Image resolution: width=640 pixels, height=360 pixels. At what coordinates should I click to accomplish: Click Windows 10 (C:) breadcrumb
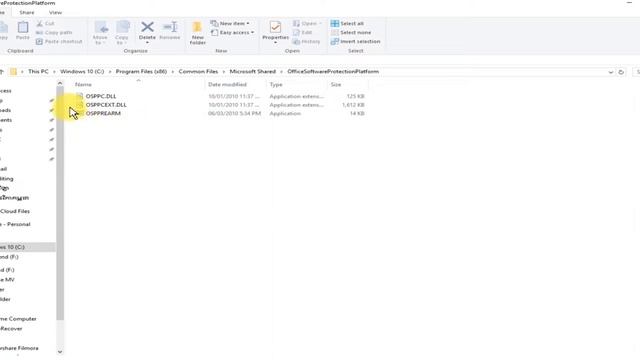pyautogui.click(x=82, y=71)
